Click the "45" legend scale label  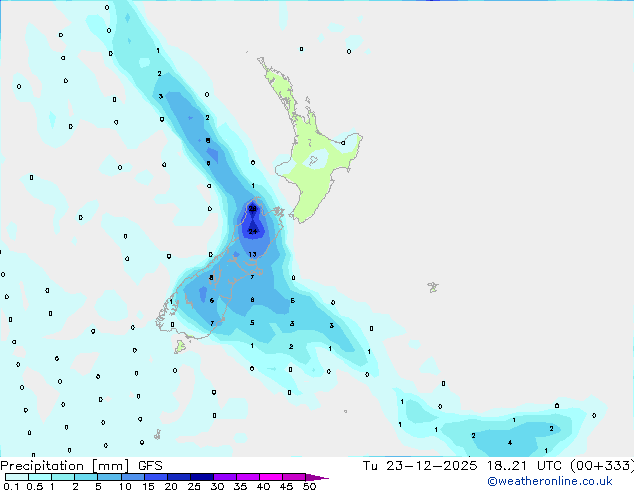click(286, 486)
